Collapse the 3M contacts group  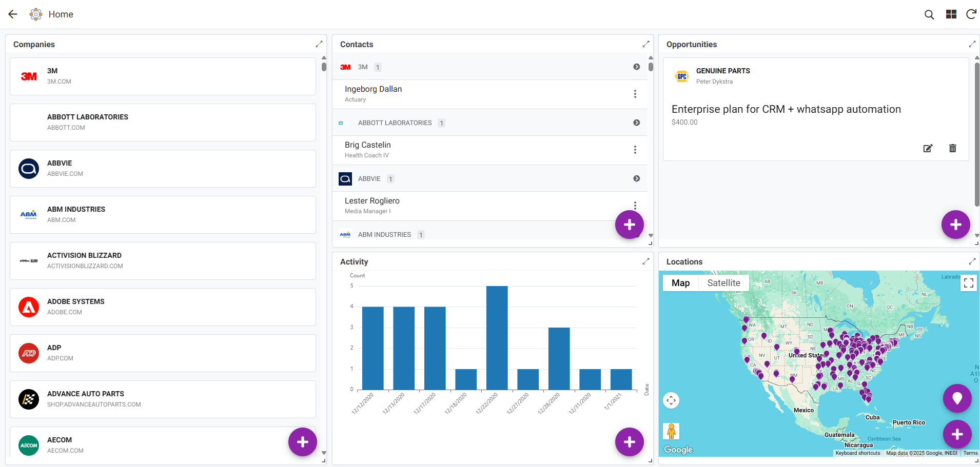[x=636, y=67]
